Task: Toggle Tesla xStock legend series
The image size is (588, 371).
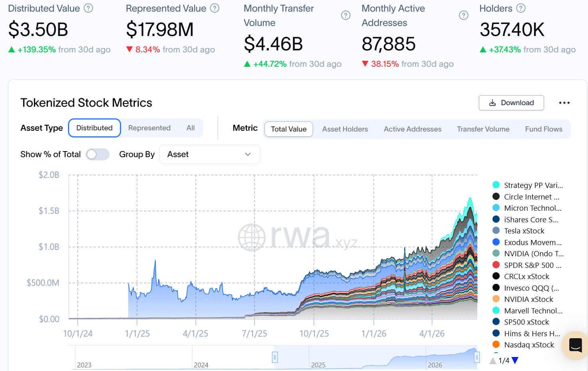Action: click(x=518, y=231)
